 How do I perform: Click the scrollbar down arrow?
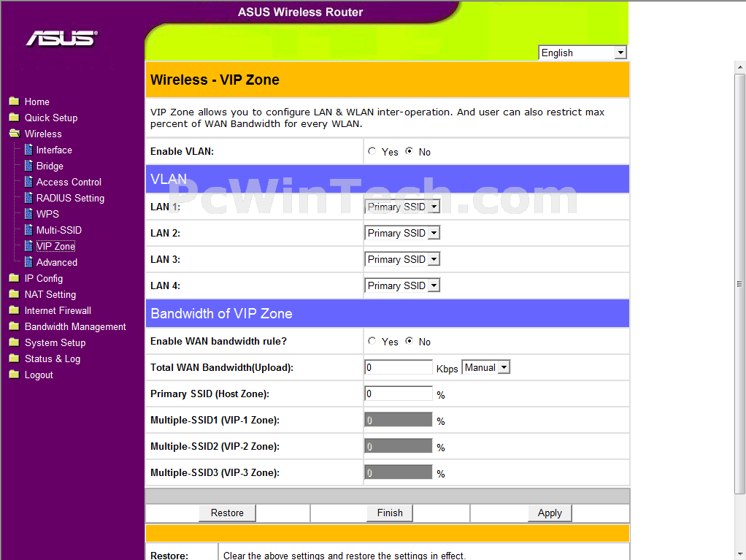740,554
